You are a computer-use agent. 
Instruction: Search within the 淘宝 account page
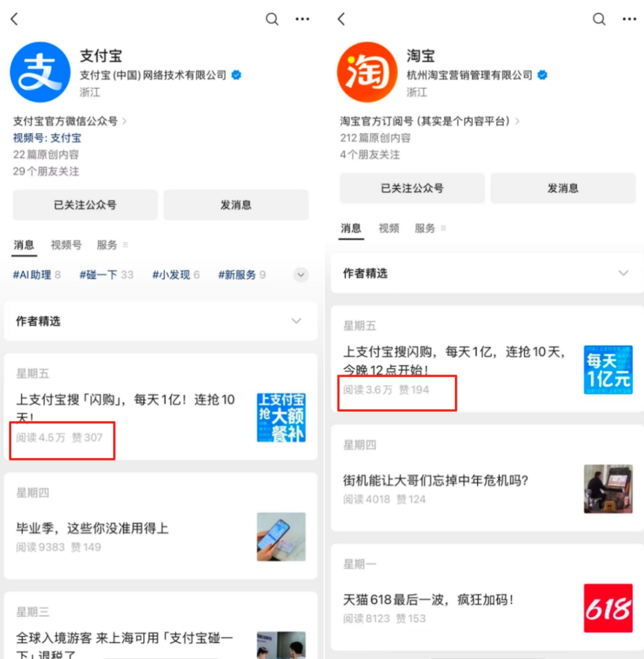[599, 19]
